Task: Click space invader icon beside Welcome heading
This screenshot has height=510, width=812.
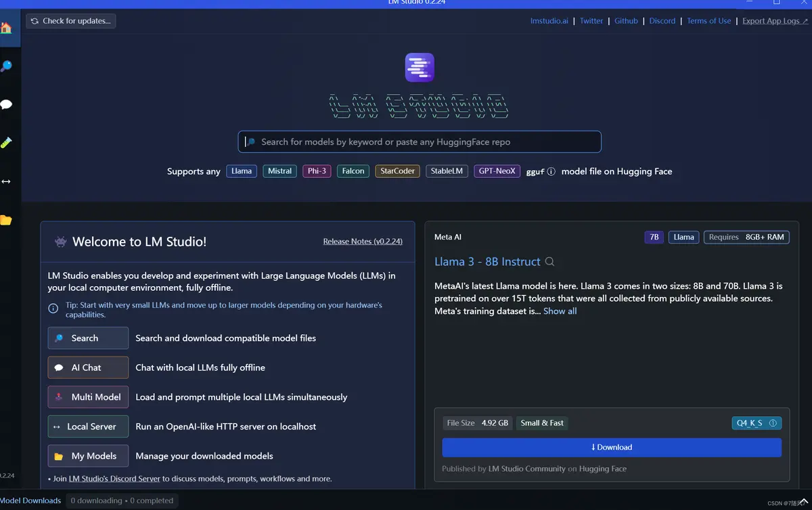Action: 61,241
